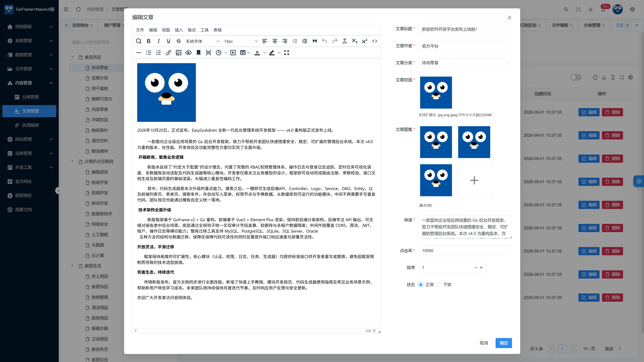Apply superscript formatting
This screenshot has height=362, width=644.
click(x=364, y=41)
